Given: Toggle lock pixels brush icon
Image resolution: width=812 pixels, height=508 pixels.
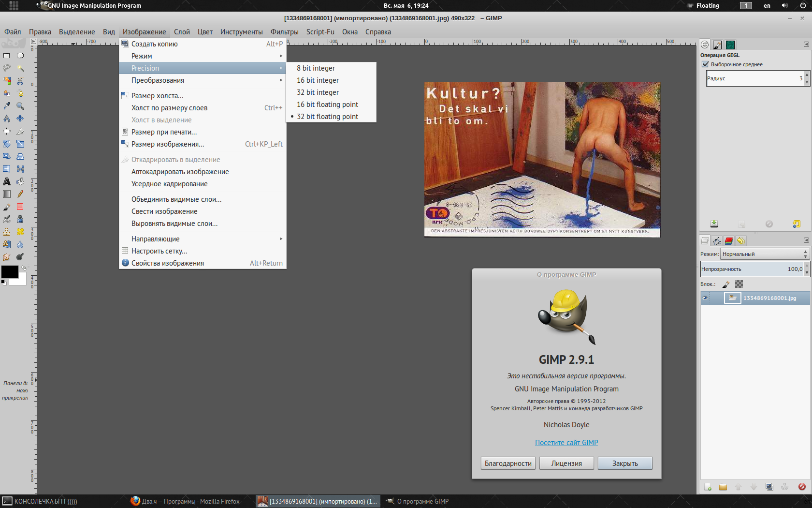Looking at the screenshot, I should click(726, 284).
